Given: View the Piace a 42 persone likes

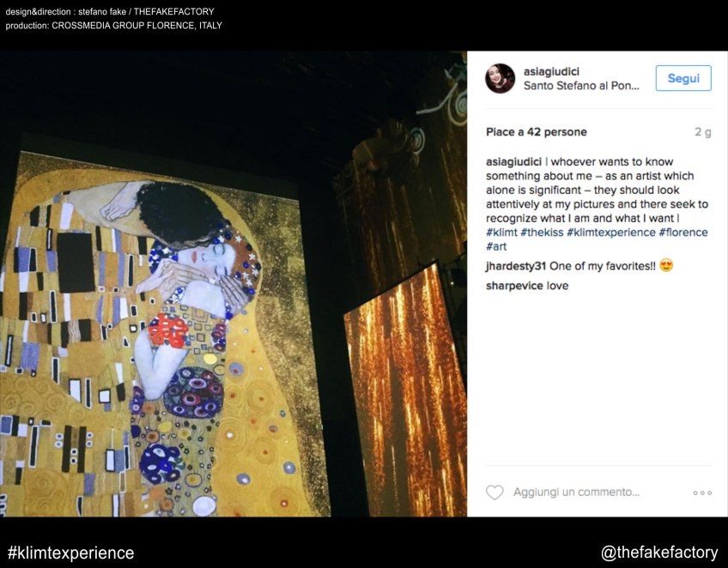Looking at the screenshot, I should click(537, 132).
